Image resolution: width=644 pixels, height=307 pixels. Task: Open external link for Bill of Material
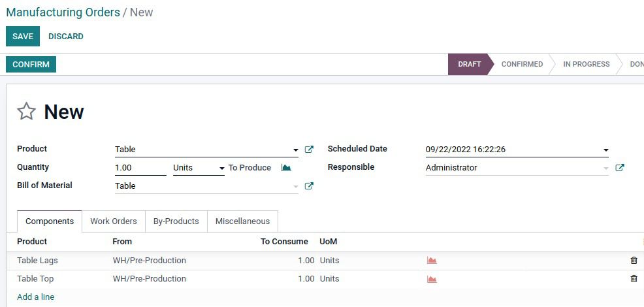coord(309,186)
